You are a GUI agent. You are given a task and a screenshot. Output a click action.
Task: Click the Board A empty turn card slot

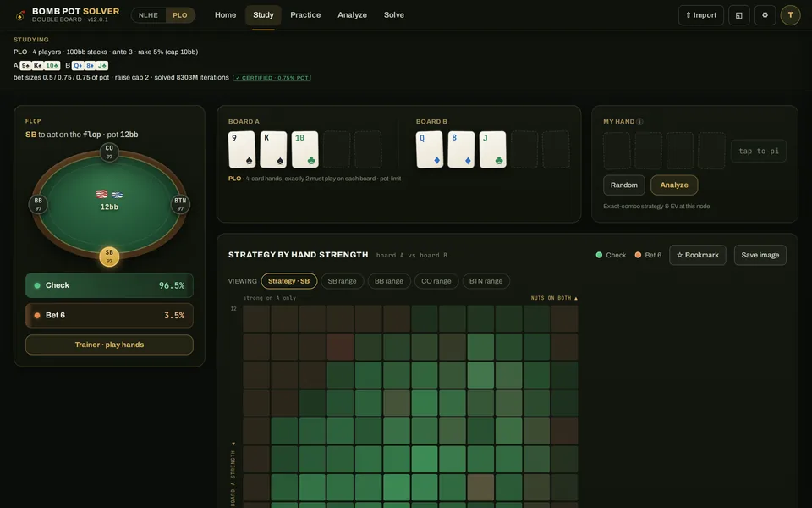pyautogui.click(x=337, y=149)
